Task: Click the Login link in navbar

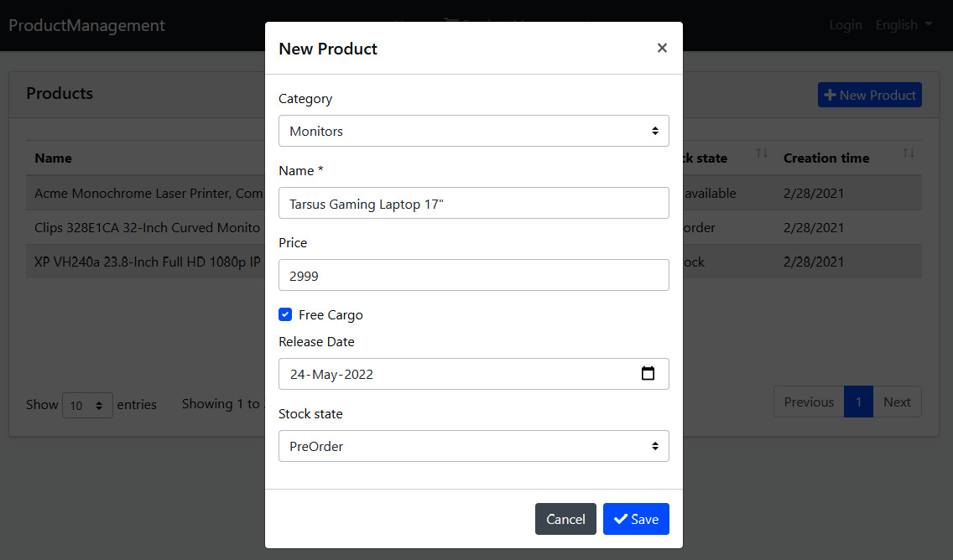Action: pyautogui.click(x=846, y=25)
